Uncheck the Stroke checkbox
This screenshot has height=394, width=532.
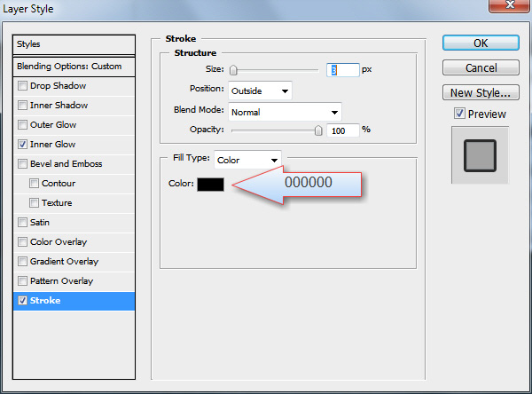[22, 301]
